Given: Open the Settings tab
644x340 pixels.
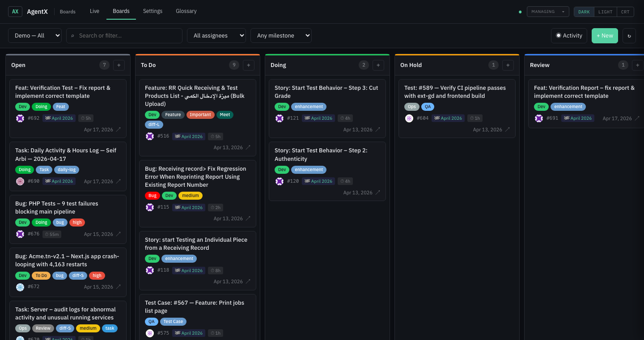Looking at the screenshot, I should [153, 11].
